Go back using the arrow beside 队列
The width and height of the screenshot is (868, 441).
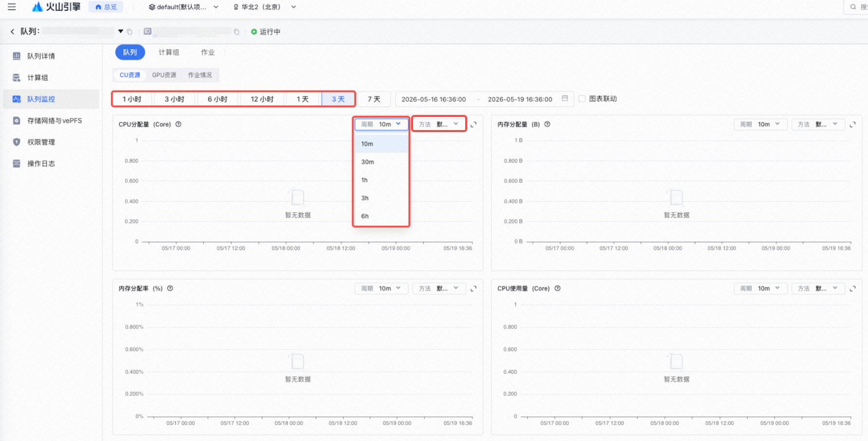(x=12, y=32)
